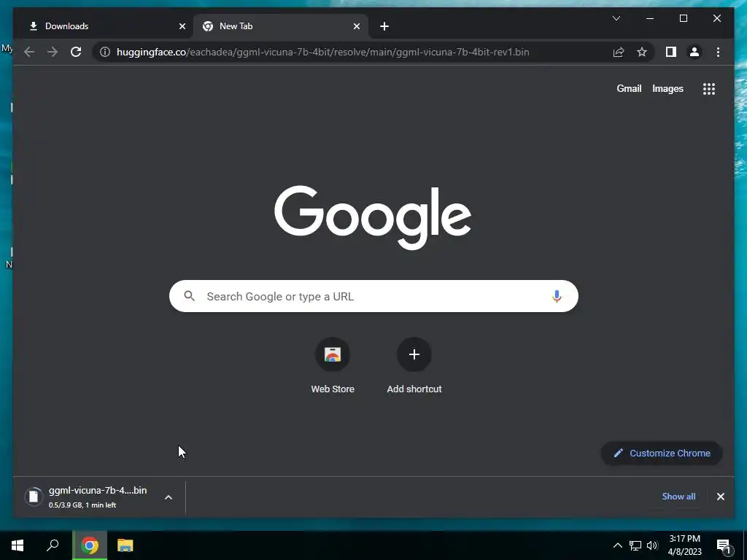747x560 pixels.
Task: Close the New Tab tab
Action: [356, 26]
